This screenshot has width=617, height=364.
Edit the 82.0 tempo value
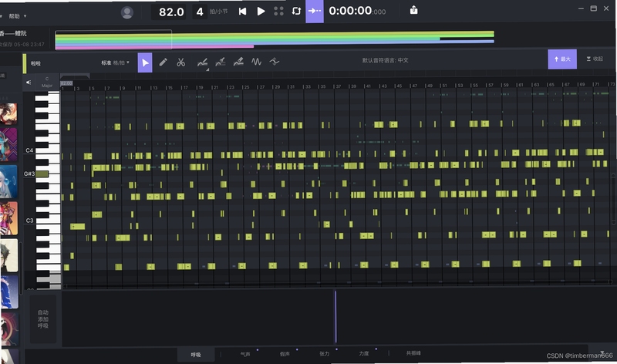171,12
